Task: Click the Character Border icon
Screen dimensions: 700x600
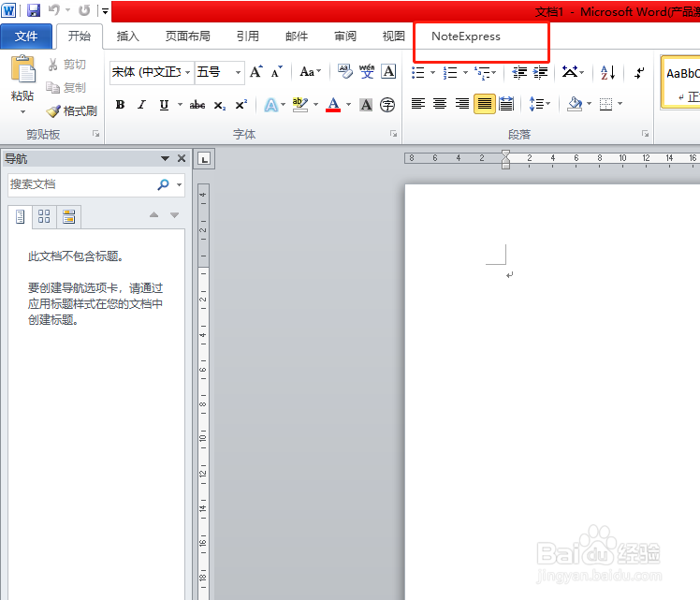Action: click(x=388, y=71)
